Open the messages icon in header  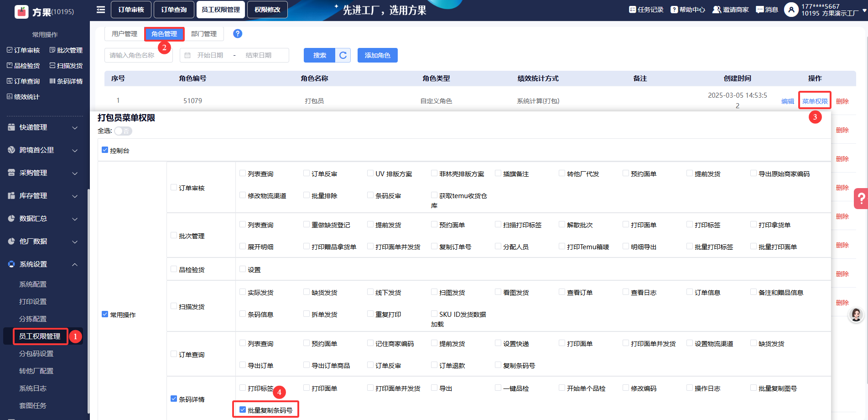[759, 10]
